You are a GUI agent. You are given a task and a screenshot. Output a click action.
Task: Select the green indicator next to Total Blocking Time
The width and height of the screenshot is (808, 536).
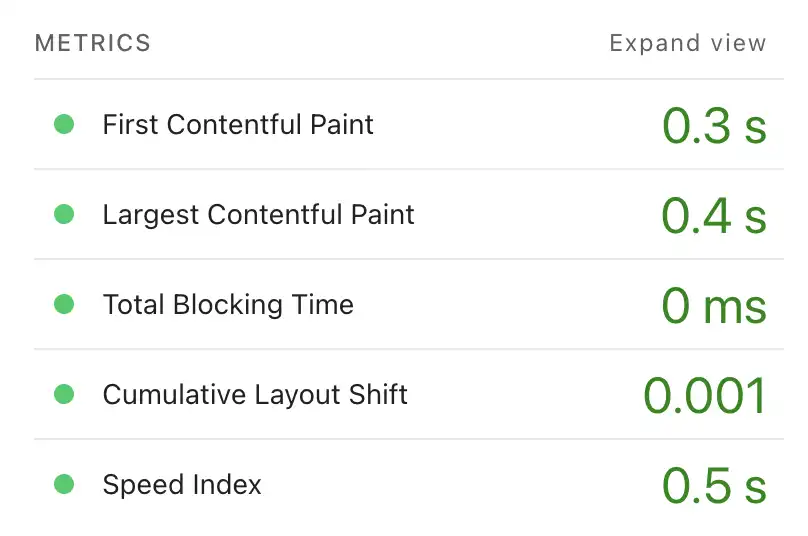64,305
